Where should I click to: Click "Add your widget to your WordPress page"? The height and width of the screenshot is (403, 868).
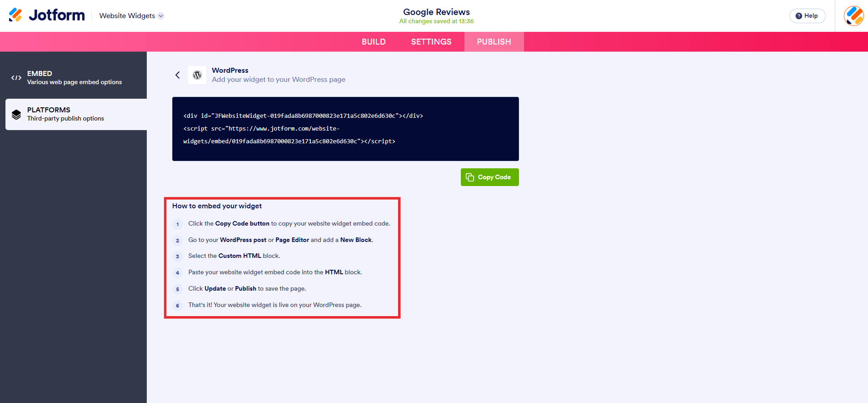[279, 80]
